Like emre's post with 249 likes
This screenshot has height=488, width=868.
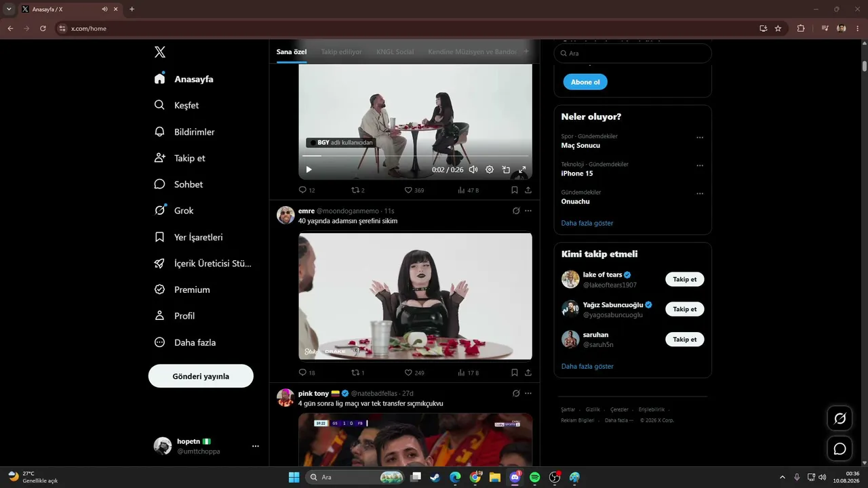pyautogui.click(x=414, y=373)
